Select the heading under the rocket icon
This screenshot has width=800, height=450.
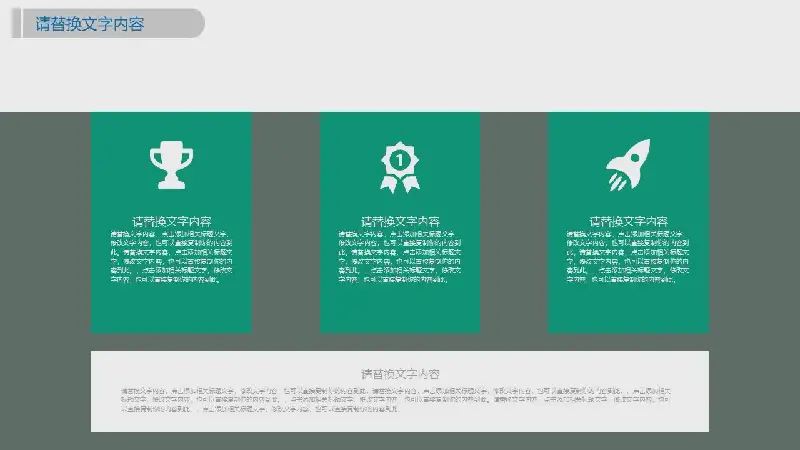click(x=629, y=221)
